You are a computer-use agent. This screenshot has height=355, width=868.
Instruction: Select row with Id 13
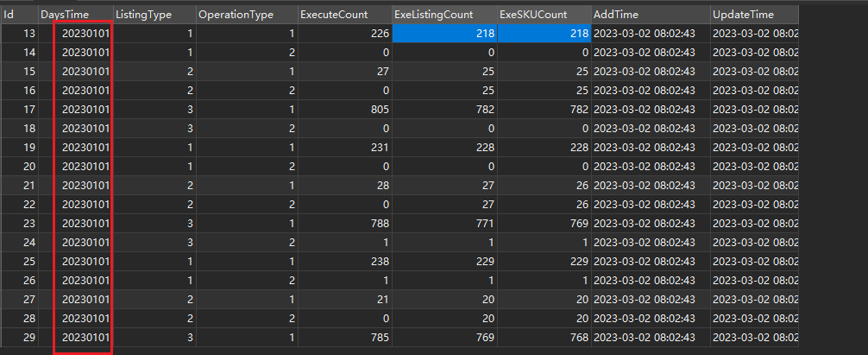pos(399,34)
